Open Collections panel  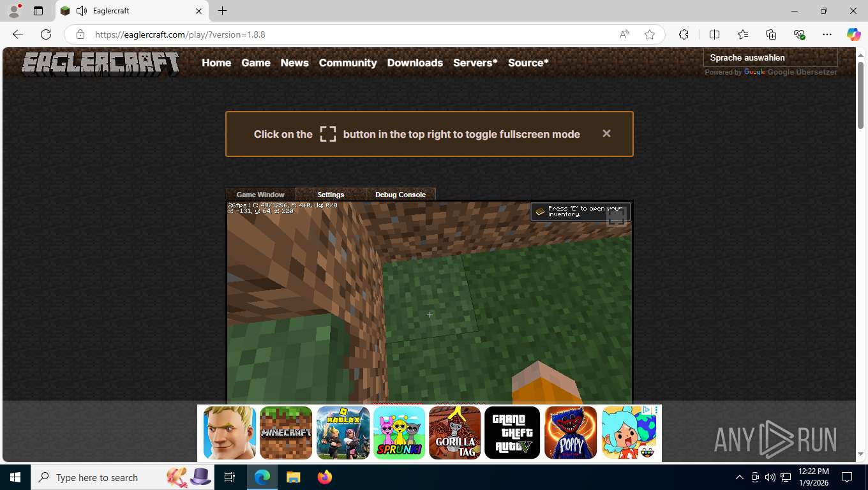(771, 34)
